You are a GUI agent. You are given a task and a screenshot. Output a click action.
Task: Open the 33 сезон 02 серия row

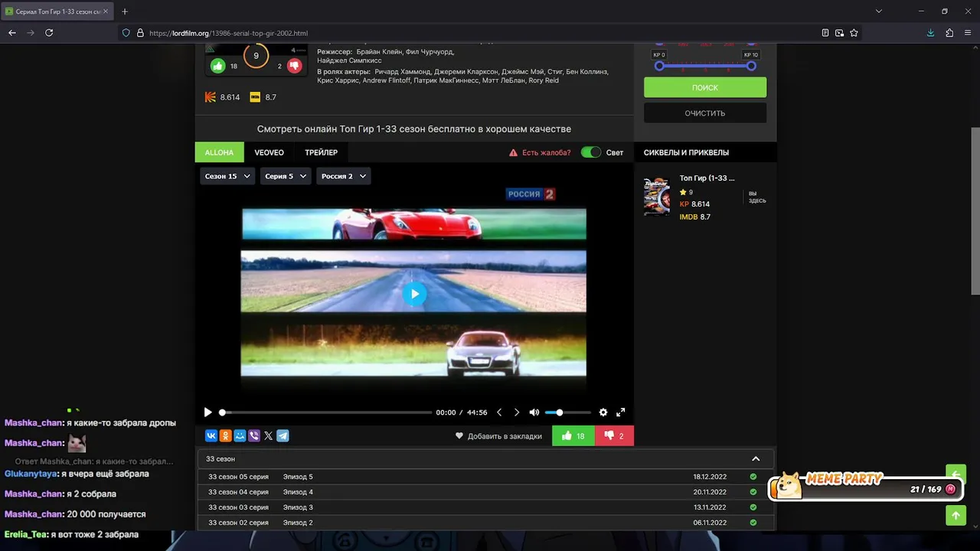pyautogui.click(x=485, y=523)
